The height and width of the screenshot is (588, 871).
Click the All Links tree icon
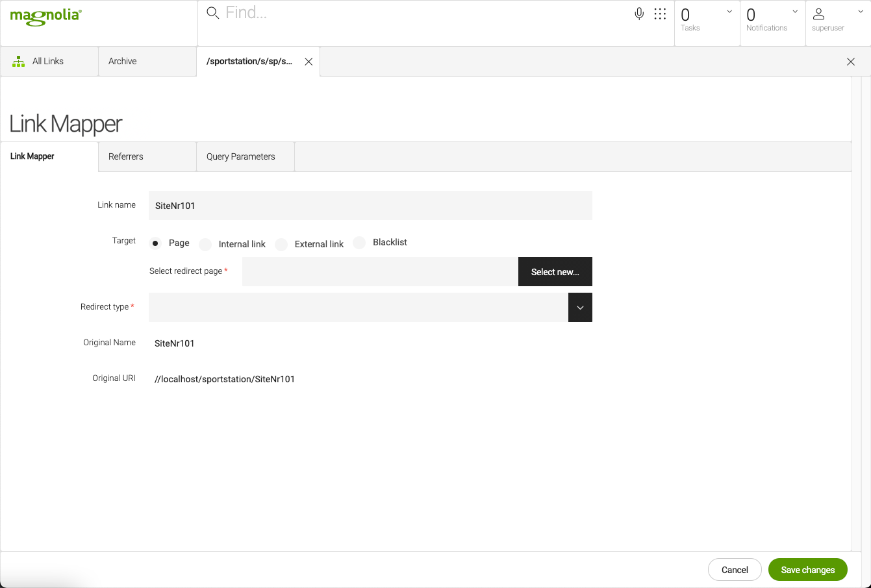coord(18,60)
